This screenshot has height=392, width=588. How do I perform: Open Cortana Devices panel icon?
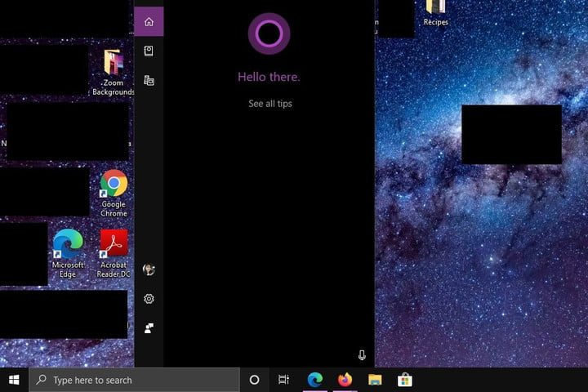149,80
